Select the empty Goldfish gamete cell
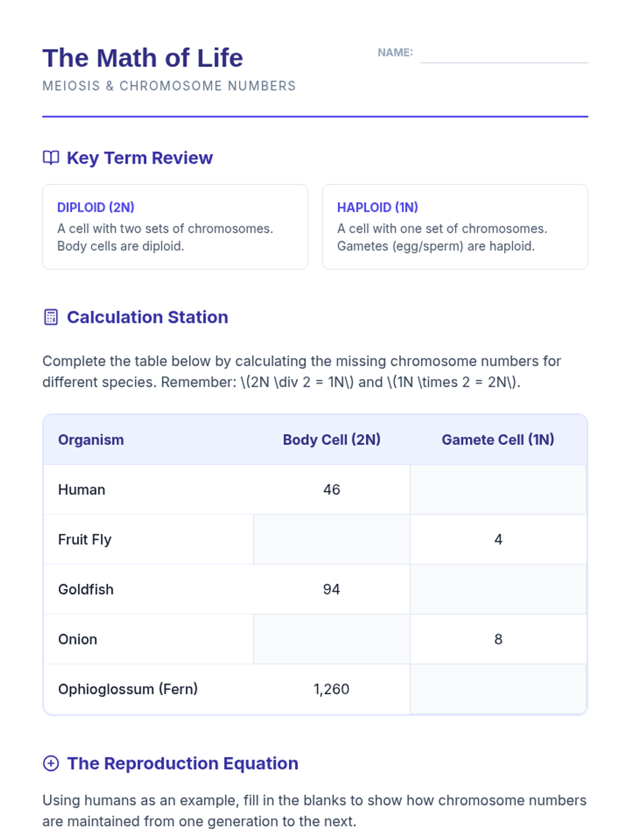The width and height of the screenshot is (630, 840). click(x=498, y=589)
